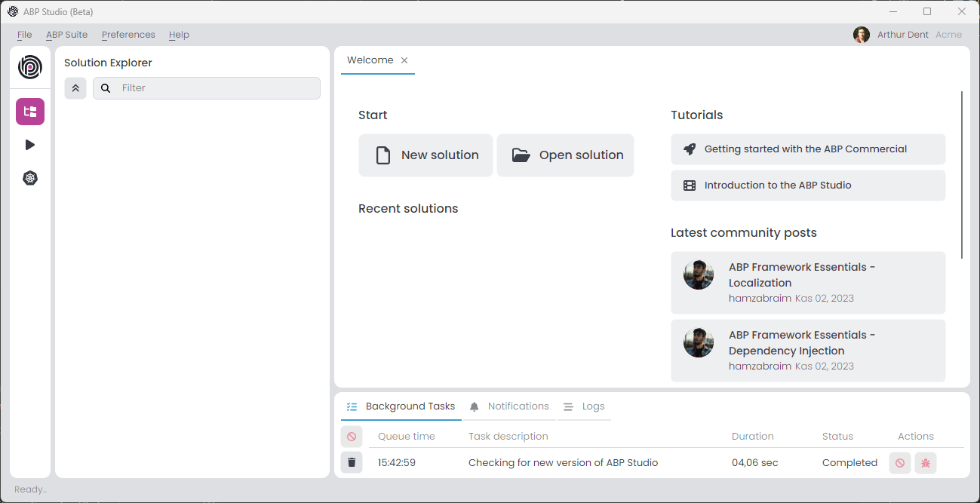Open the File menu
The height and width of the screenshot is (503, 980).
pos(24,35)
